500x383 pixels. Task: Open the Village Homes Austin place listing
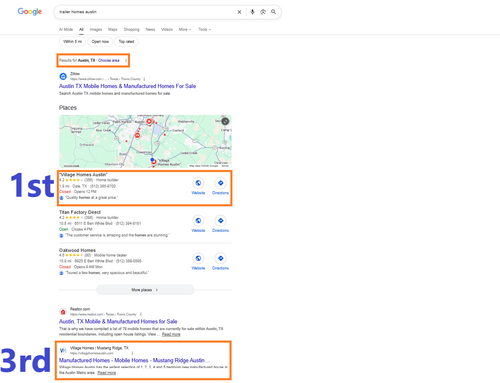click(83, 175)
